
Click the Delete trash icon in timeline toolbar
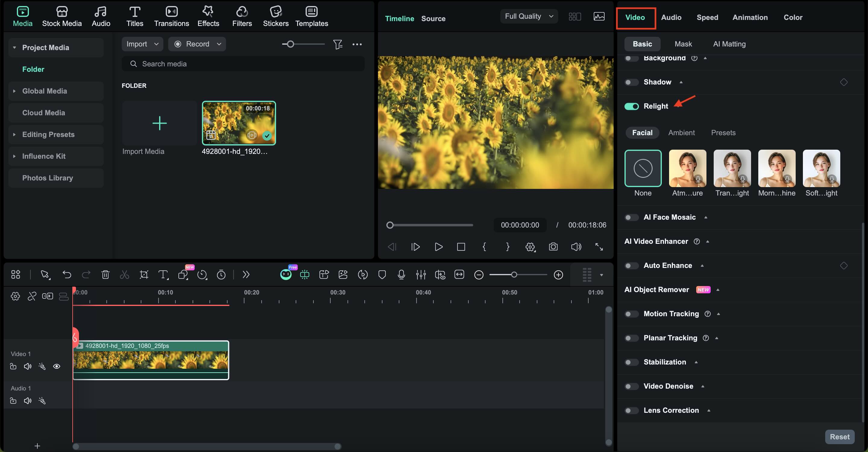pyautogui.click(x=105, y=275)
